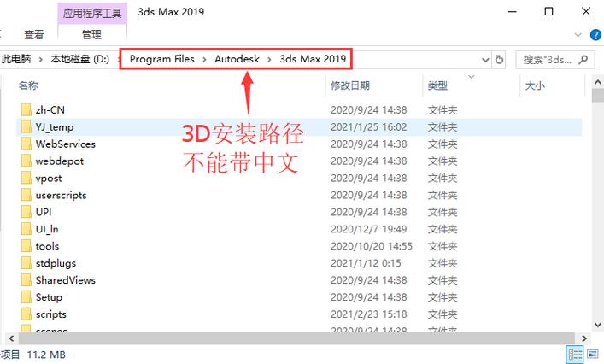The width and height of the screenshot is (604, 364).
Task: Open address bar history dropdown
Action: [x=485, y=60]
